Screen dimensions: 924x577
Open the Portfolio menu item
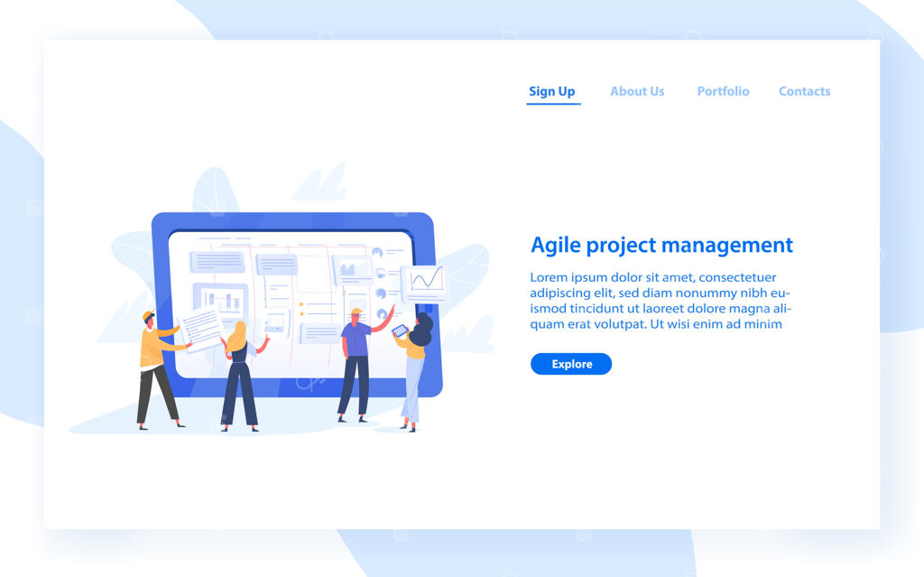[723, 91]
